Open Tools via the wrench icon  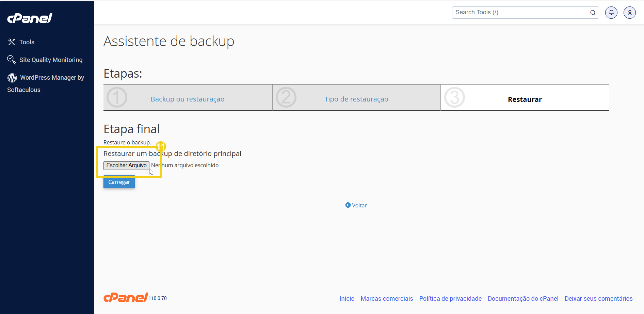(x=12, y=42)
